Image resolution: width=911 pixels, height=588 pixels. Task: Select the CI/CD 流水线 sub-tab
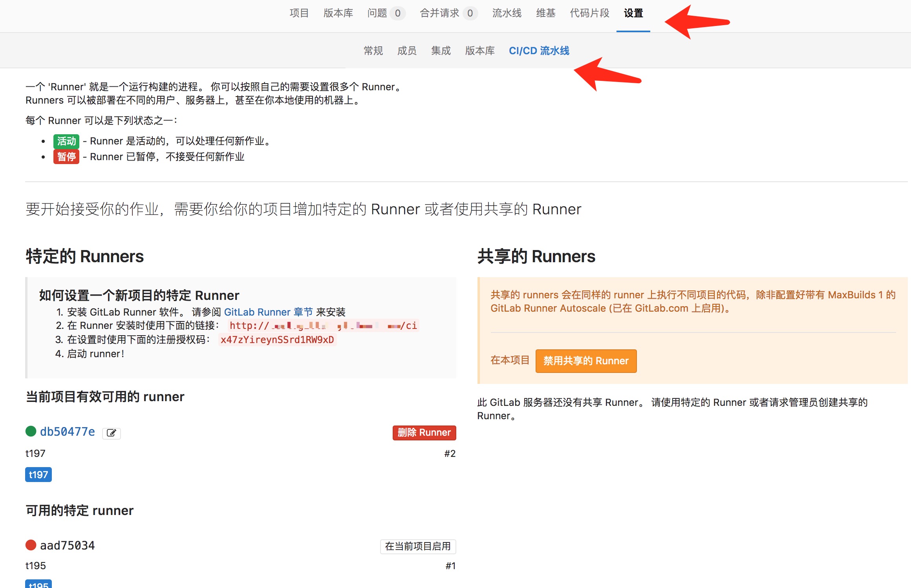click(x=539, y=51)
